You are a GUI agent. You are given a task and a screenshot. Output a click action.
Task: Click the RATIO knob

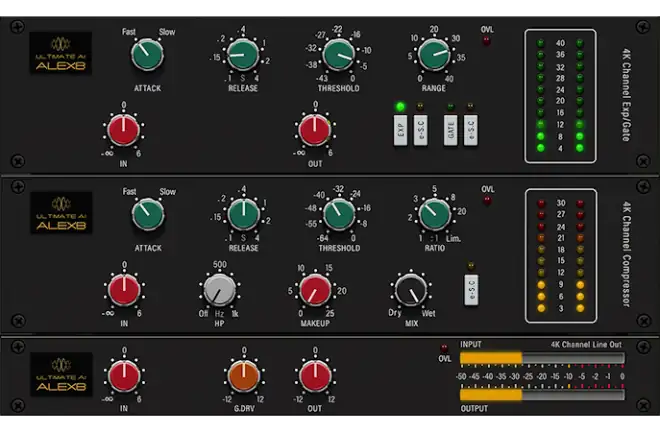(x=434, y=215)
